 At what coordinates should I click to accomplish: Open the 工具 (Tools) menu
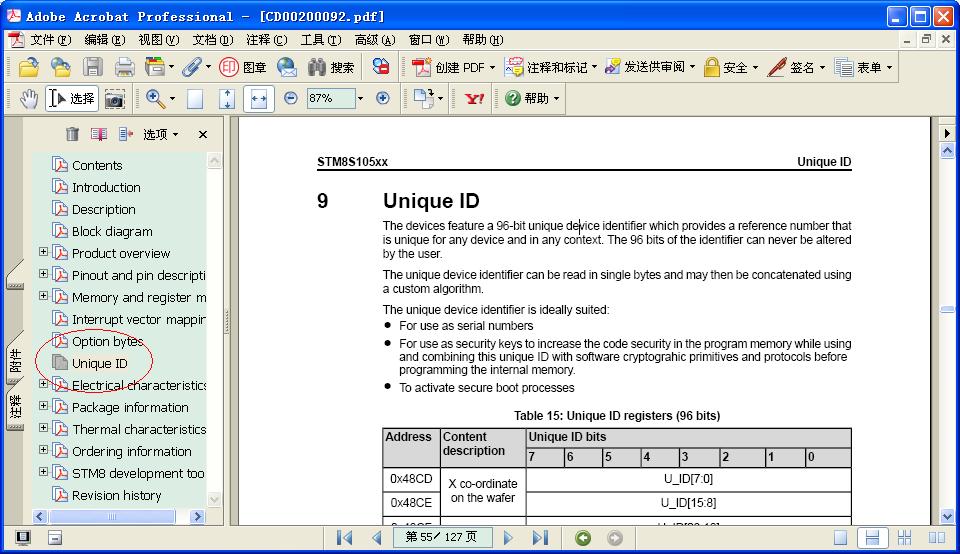coord(321,40)
